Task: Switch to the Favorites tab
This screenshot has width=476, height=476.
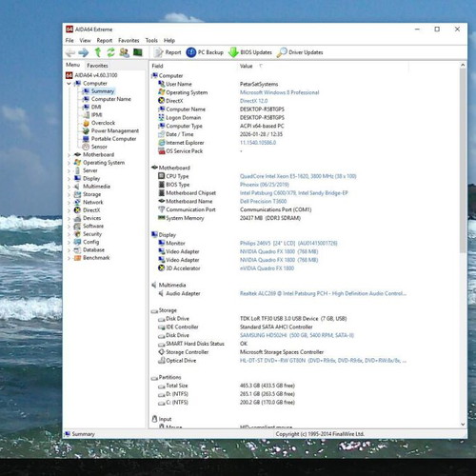Action: point(97,66)
